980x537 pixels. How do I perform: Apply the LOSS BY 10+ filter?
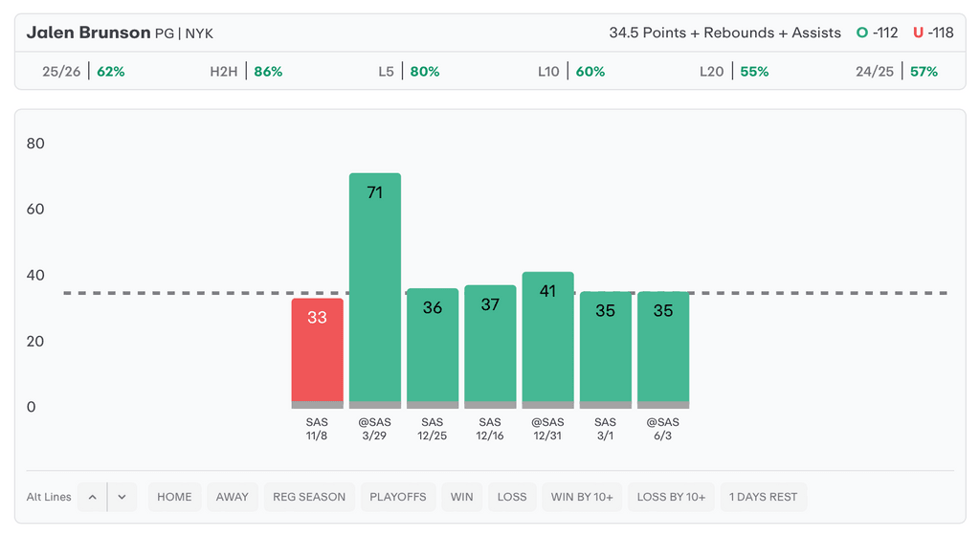tap(671, 497)
